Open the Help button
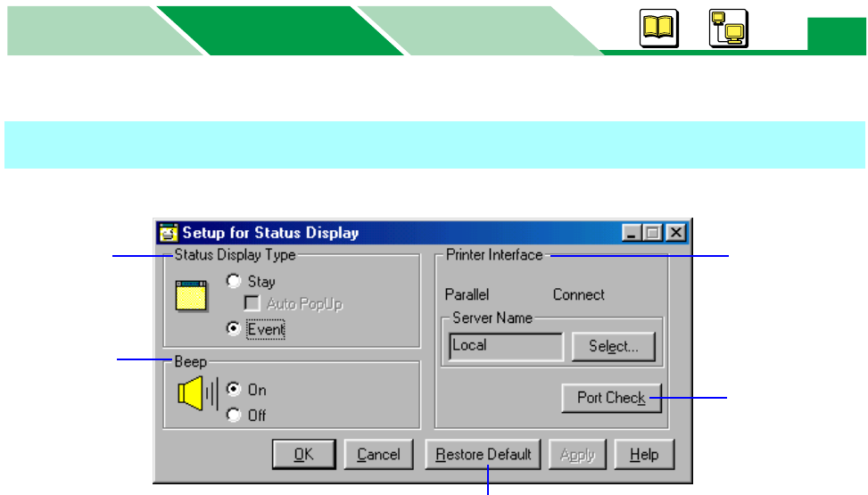 click(644, 455)
